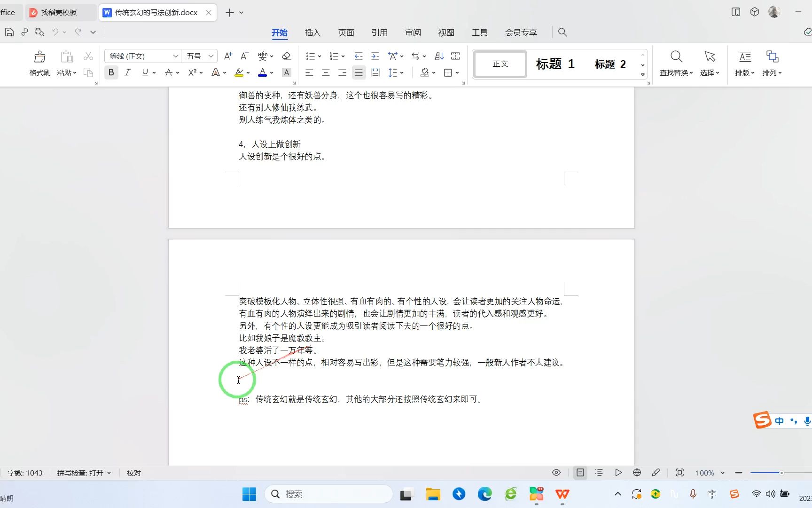
Task: Open the font name dropdown
Action: [175, 56]
